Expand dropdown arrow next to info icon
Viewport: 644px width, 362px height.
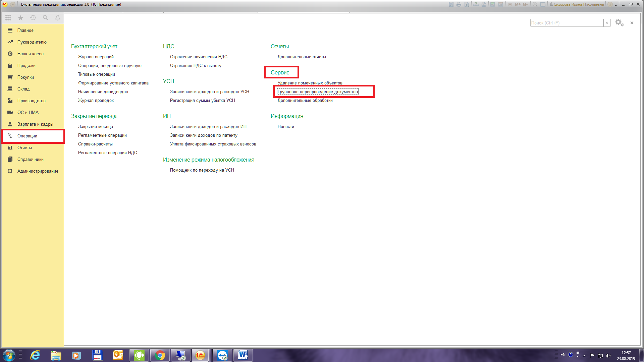click(x=616, y=5)
